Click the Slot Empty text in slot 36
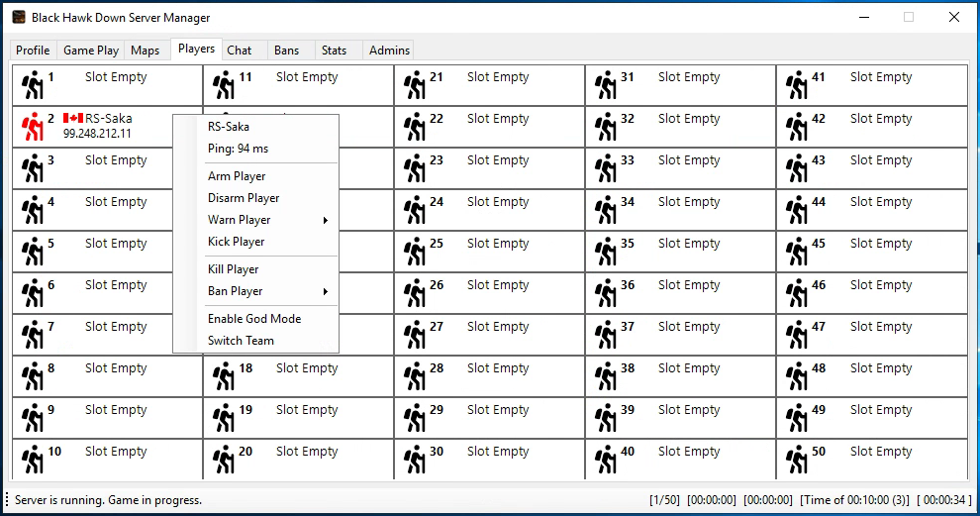Image resolution: width=980 pixels, height=516 pixels. 689,285
